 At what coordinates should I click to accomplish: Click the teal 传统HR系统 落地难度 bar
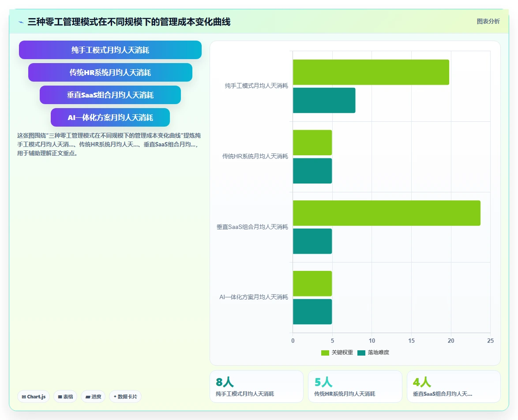312,171
